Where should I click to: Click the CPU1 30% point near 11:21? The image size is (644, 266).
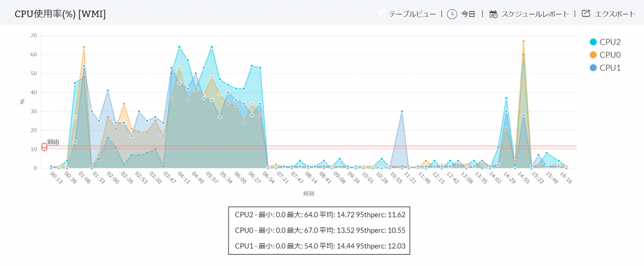(x=401, y=112)
